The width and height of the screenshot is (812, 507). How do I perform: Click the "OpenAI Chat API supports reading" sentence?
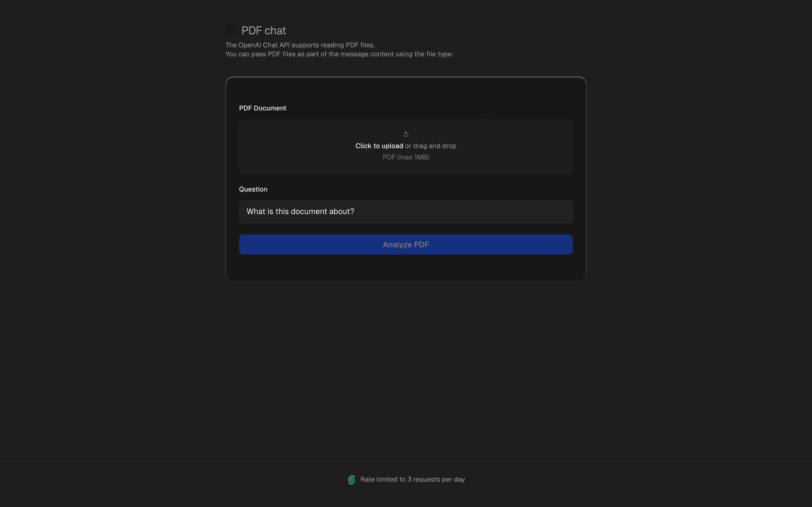300,45
